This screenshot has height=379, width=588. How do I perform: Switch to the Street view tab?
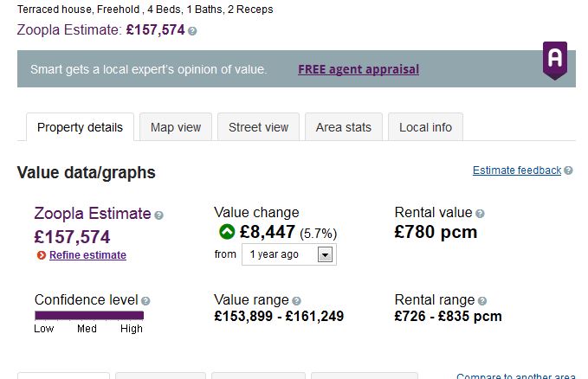(258, 127)
